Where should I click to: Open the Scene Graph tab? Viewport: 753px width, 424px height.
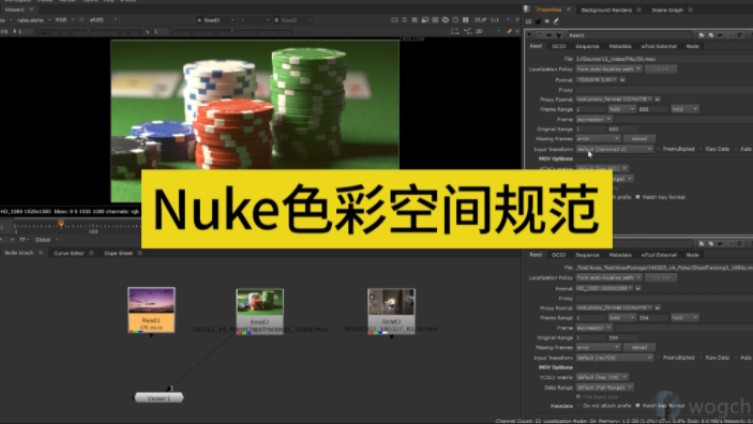[x=667, y=10]
